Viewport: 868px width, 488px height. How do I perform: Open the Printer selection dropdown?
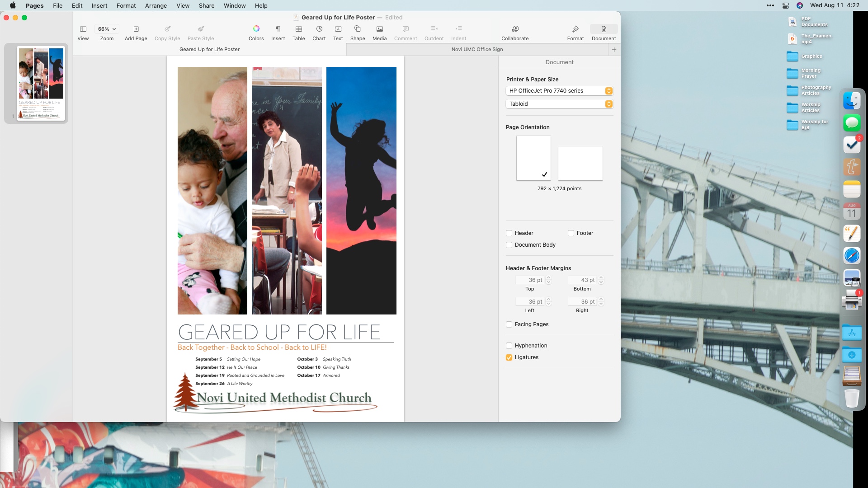(609, 90)
